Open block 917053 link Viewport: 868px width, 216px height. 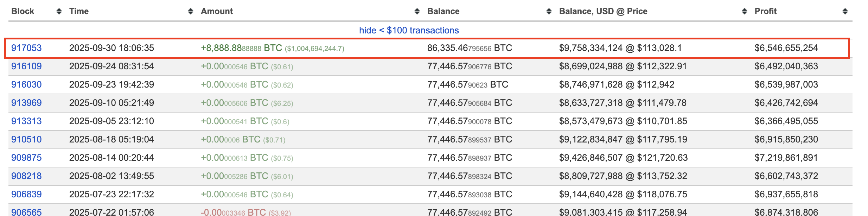(26, 48)
